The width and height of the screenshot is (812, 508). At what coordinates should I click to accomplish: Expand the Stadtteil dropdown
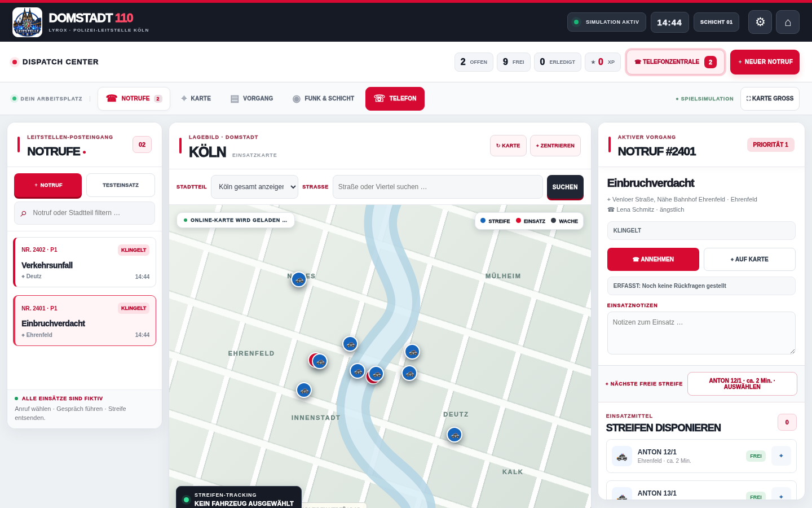point(254,187)
